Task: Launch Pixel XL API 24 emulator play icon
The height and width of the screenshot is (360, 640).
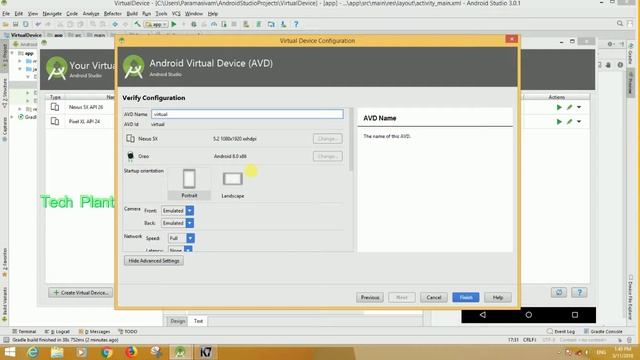Action: click(559, 122)
